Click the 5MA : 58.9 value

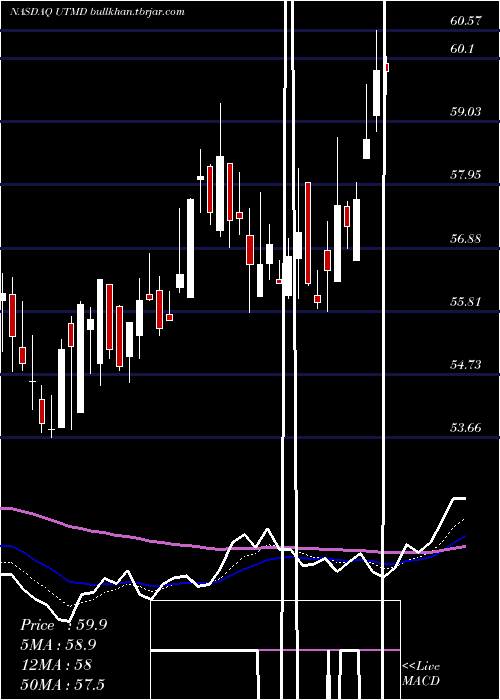58,645
